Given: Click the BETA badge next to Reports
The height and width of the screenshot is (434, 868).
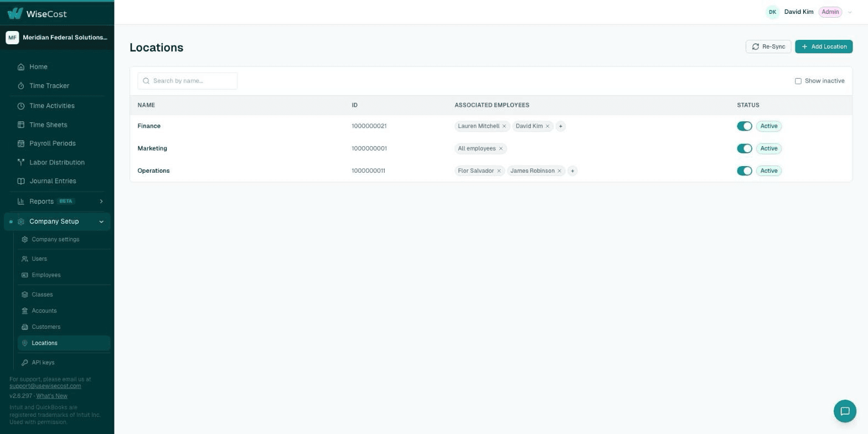Looking at the screenshot, I should pyautogui.click(x=66, y=201).
